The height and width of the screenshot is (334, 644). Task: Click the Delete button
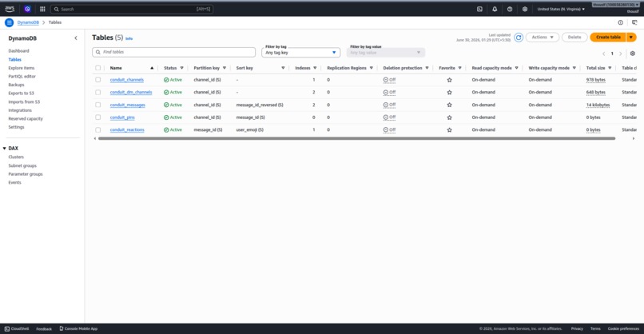click(x=574, y=37)
